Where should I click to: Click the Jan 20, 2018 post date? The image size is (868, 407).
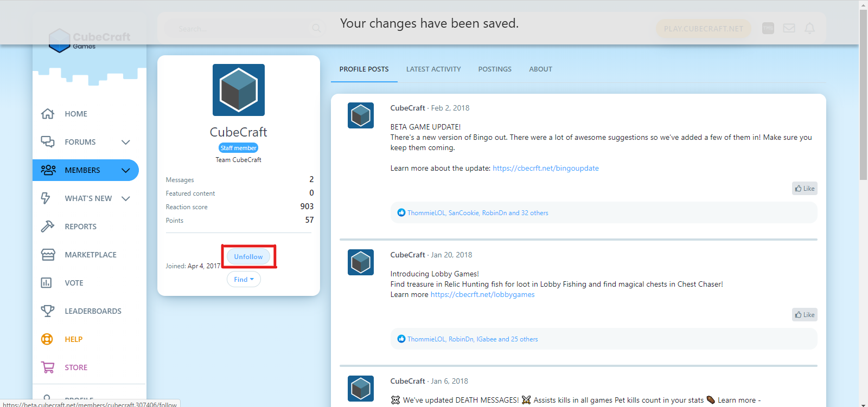[451, 255]
